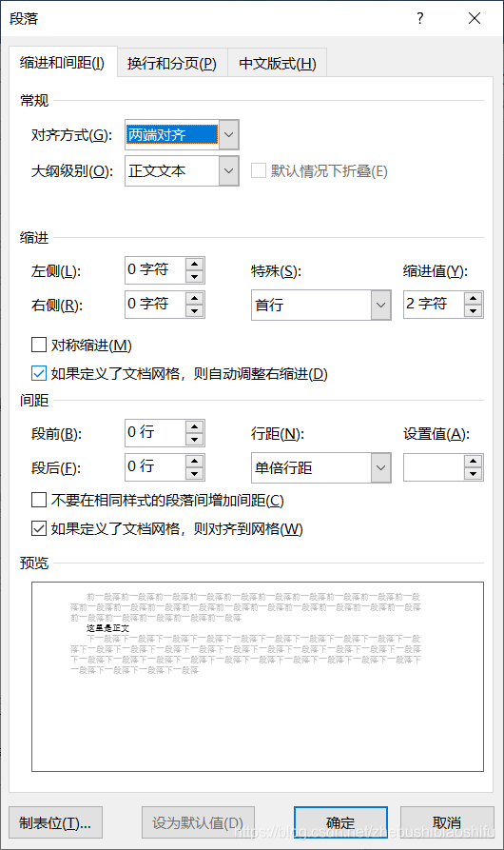Decrease 段后 spacing with down arrow
Viewport: 504px width, 850px height.
tap(194, 473)
